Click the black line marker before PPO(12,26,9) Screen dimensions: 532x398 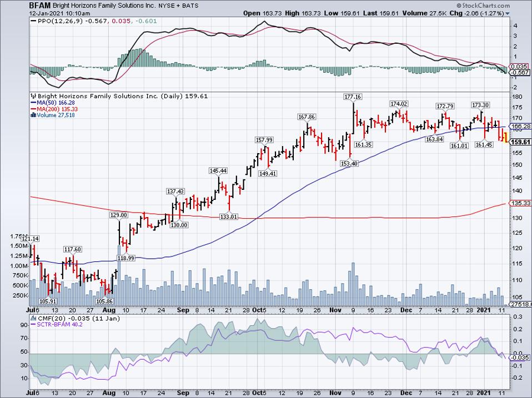click(33, 21)
